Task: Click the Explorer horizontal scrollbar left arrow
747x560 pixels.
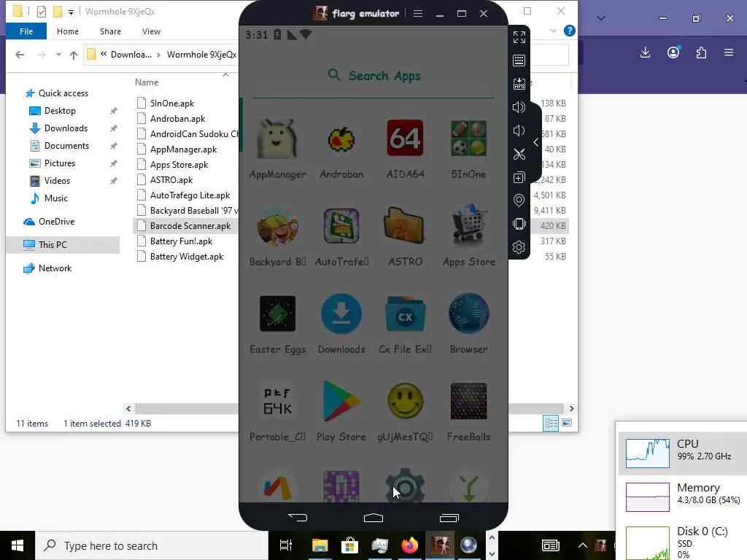Action: pos(128,408)
